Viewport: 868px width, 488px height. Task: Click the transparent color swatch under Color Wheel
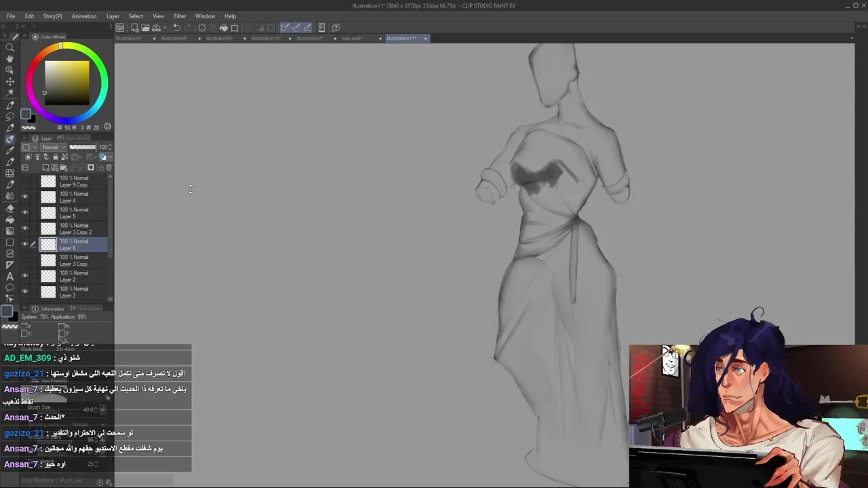[28, 127]
